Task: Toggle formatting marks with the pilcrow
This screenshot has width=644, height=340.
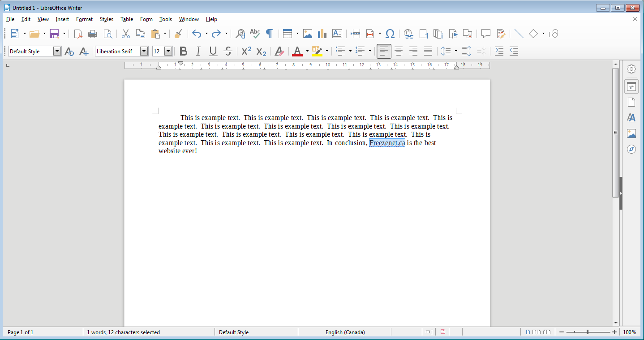Action: coord(270,34)
